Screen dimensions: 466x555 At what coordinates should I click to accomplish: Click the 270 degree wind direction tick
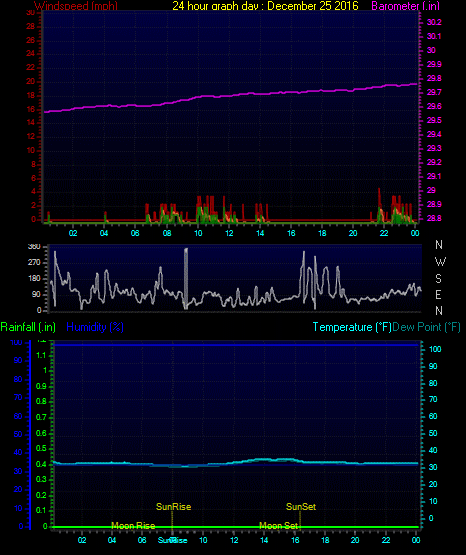click(x=34, y=262)
